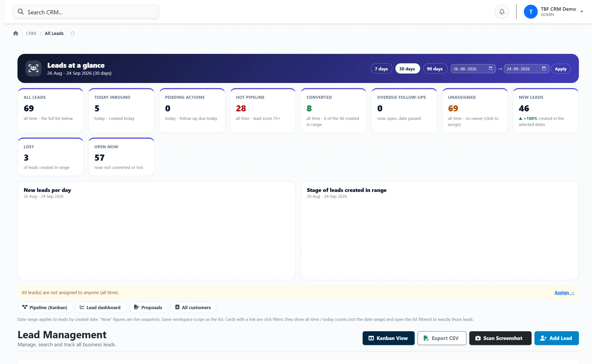Open the Today Inbound stat card
This screenshot has height=364, width=592.
(x=121, y=111)
